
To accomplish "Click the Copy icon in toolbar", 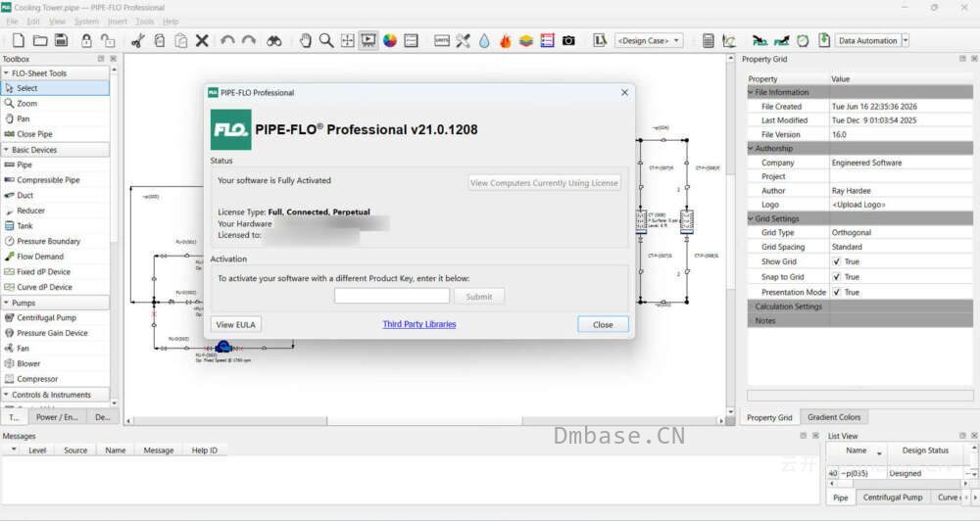I will [x=160, y=40].
